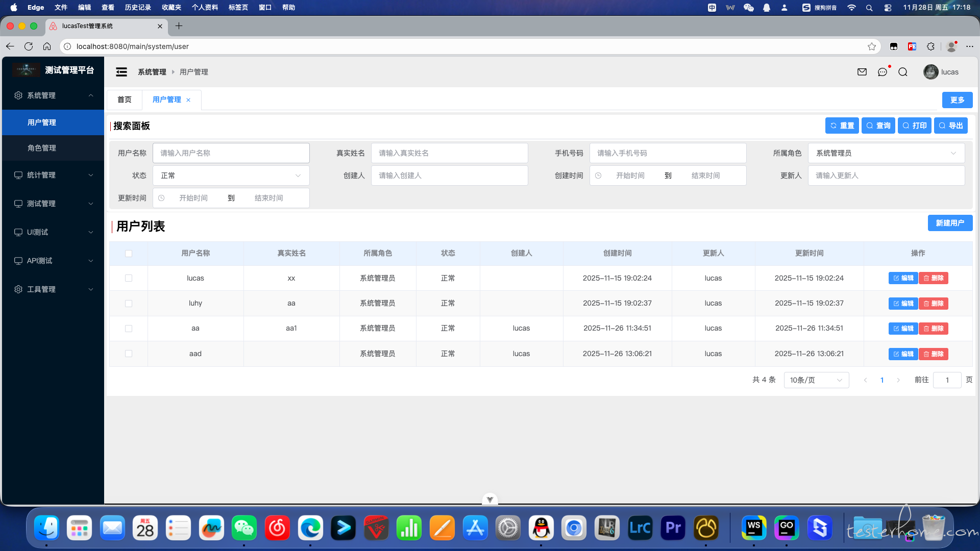Click the lucas user avatar
Viewport: 980px width, 551px height.
click(x=930, y=72)
